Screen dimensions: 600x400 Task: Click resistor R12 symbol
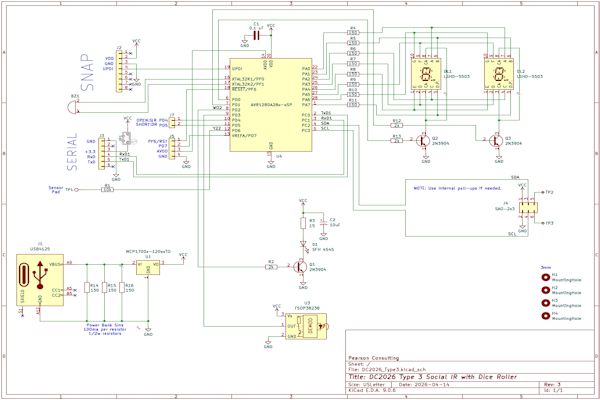(397, 125)
